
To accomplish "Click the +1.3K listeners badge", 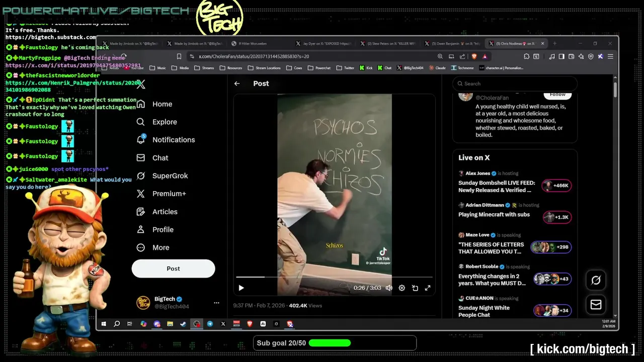I will coord(557,217).
